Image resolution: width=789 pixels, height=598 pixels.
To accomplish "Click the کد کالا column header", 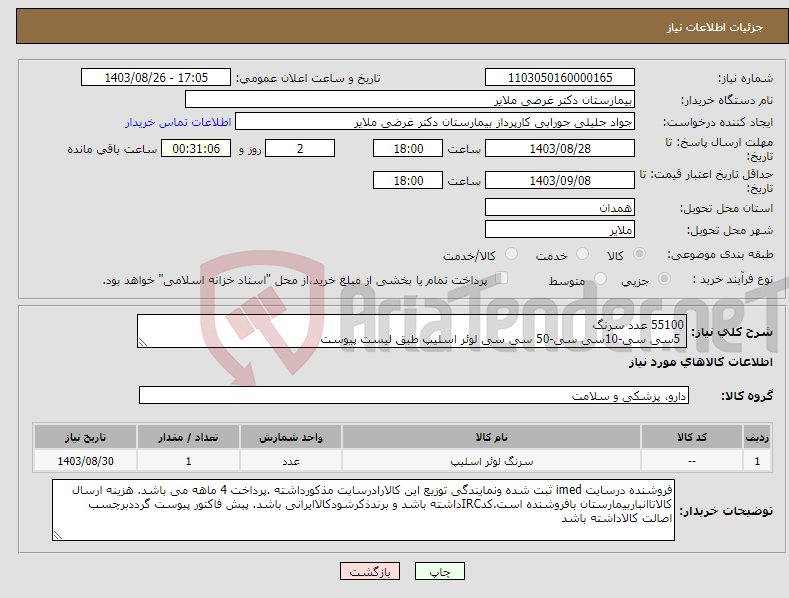I will tap(692, 437).
